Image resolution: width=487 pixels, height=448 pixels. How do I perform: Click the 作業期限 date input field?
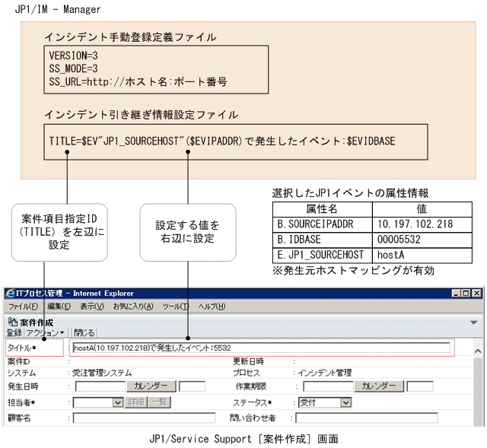coord(328,386)
